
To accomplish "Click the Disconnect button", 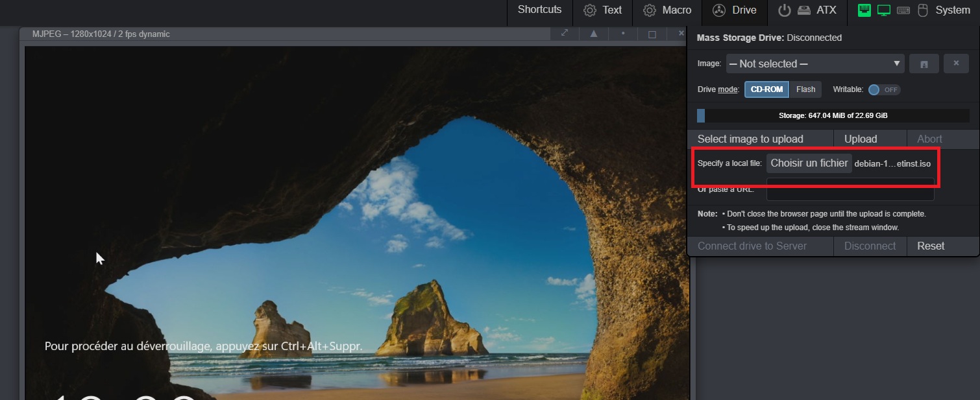I will [870, 246].
